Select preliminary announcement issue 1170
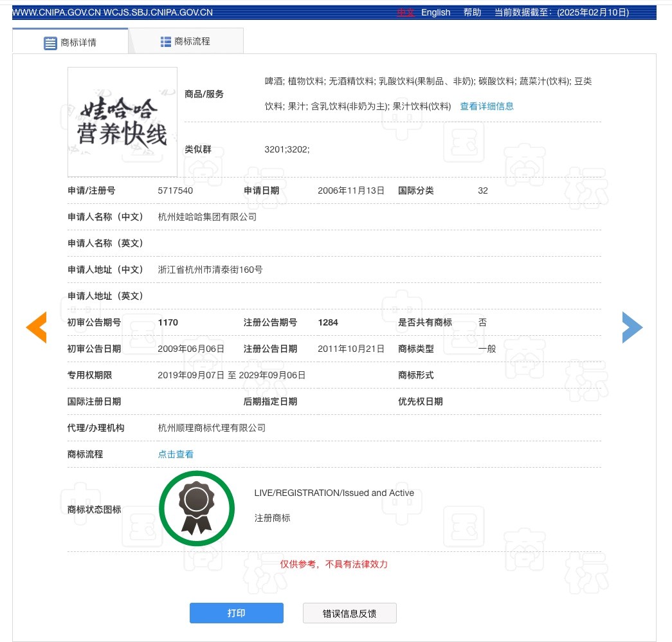This screenshot has width=672, height=642. [x=168, y=322]
